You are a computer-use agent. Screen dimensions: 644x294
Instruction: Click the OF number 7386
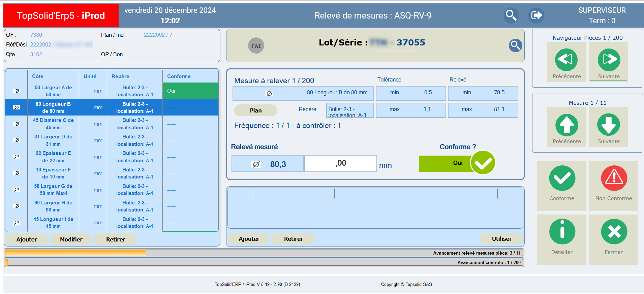(36, 35)
